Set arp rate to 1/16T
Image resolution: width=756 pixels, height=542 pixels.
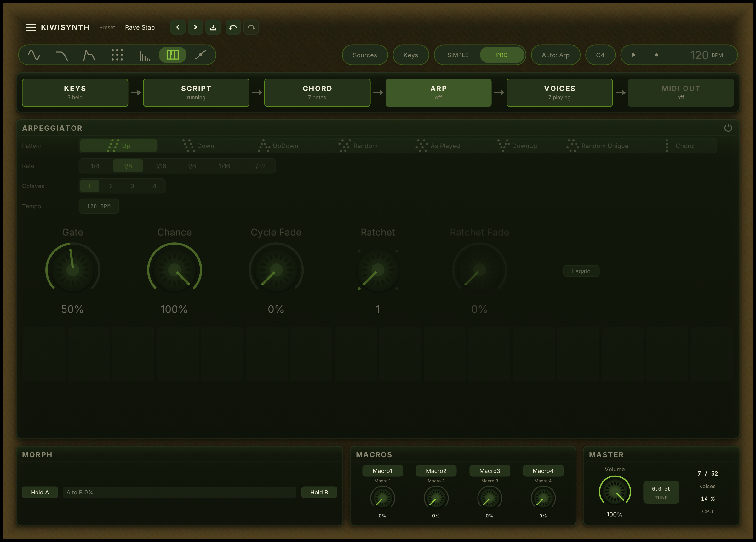226,166
